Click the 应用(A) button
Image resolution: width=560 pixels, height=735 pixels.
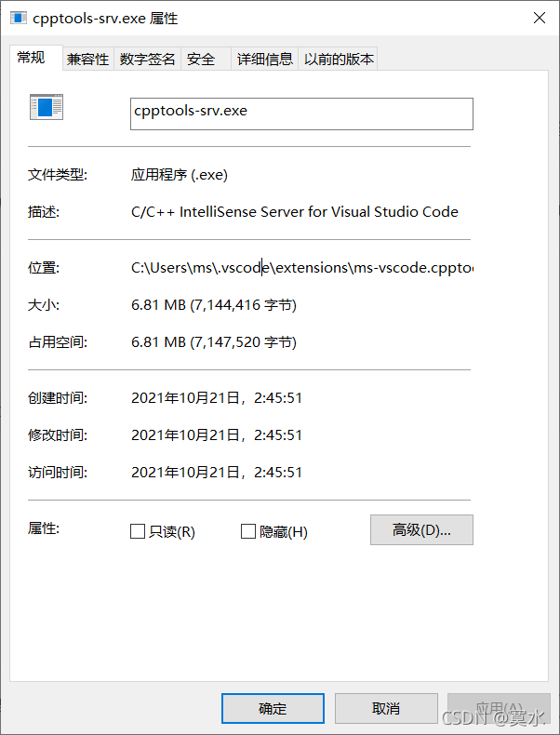499,708
